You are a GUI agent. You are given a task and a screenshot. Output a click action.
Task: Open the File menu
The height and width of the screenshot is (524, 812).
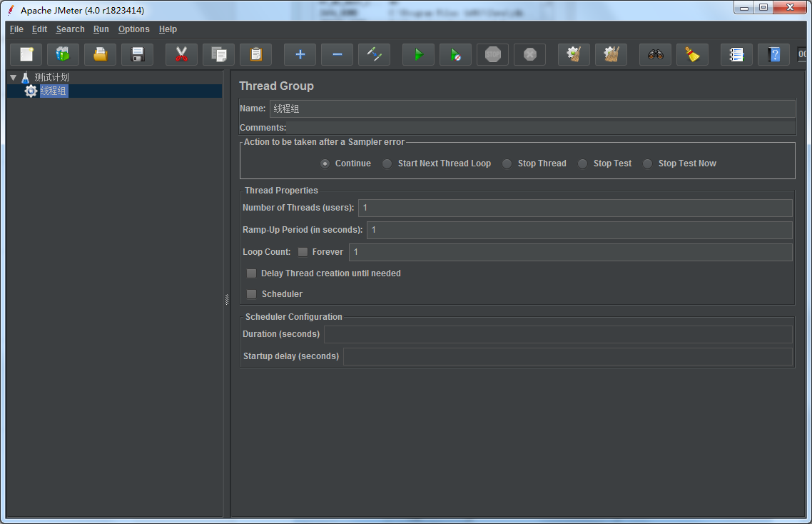[x=16, y=29]
